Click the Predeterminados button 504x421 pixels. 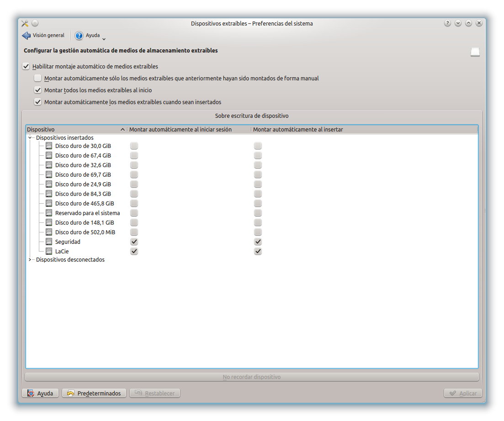pyautogui.click(x=94, y=394)
